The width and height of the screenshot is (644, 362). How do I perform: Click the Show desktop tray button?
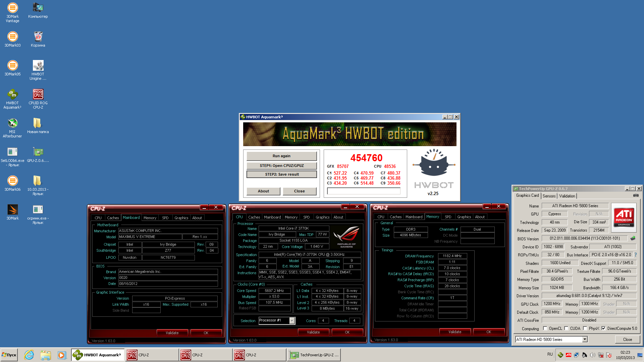[640, 355]
